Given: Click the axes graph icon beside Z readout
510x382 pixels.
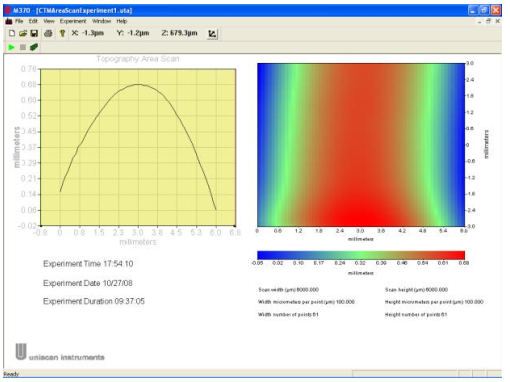Looking at the screenshot, I should point(212,34).
